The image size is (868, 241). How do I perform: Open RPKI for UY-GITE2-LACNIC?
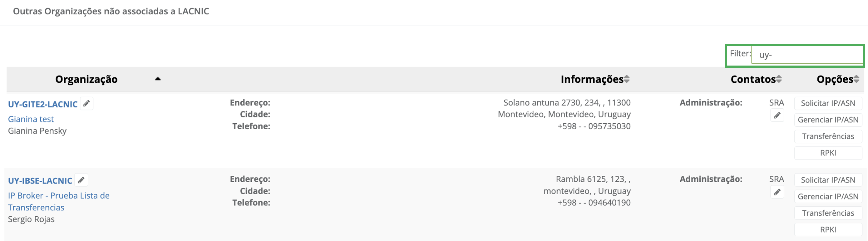[x=828, y=153]
